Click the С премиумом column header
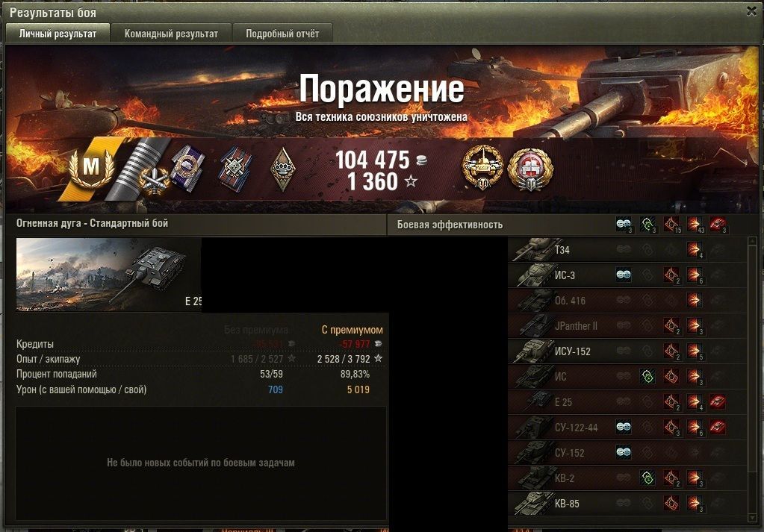764x532 pixels. pos(353,330)
